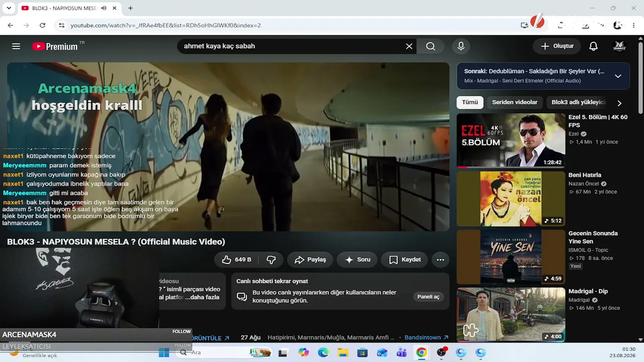The image size is (644, 362).
Task: Dislike the BLOK3 video
Action: click(271, 259)
